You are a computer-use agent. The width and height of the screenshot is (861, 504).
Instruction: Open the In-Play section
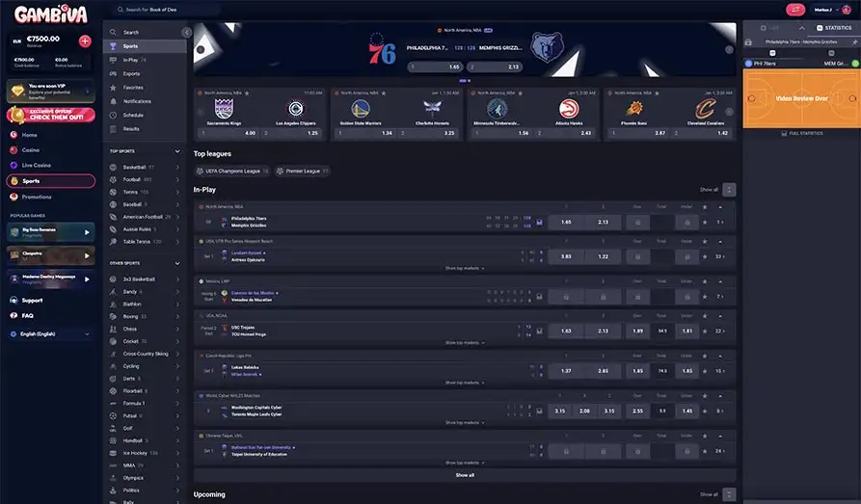click(145, 60)
